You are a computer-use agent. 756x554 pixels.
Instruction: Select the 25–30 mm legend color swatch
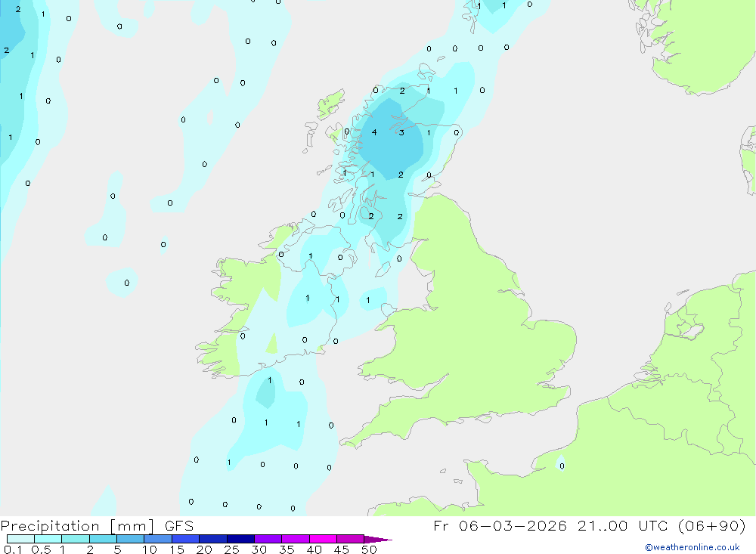[240, 539]
